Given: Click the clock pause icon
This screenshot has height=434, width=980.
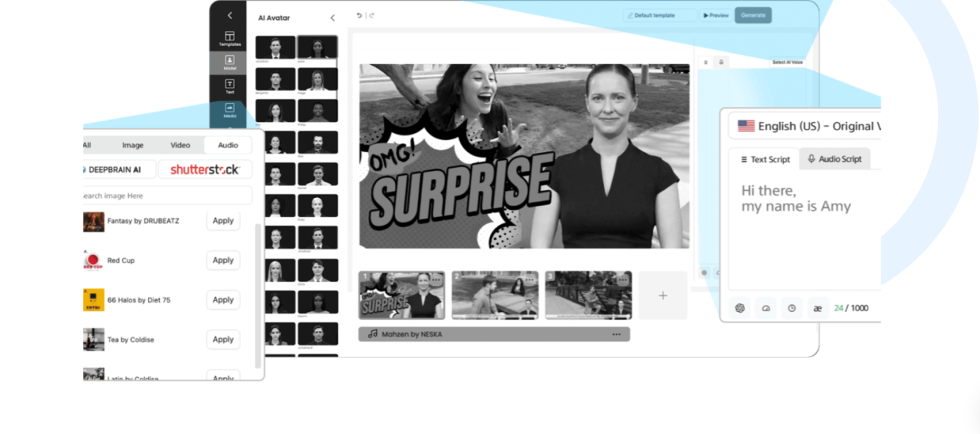Looking at the screenshot, I should click(x=792, y=308).
